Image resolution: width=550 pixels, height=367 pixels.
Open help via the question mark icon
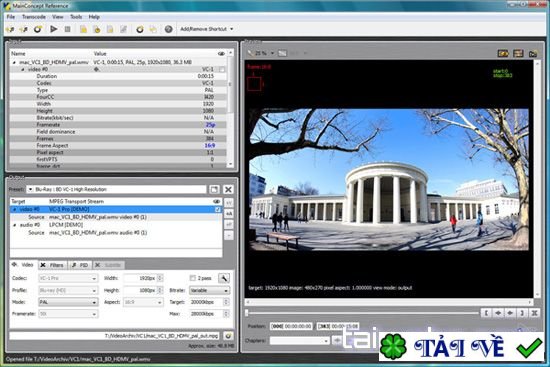click(x=168, y=29)
